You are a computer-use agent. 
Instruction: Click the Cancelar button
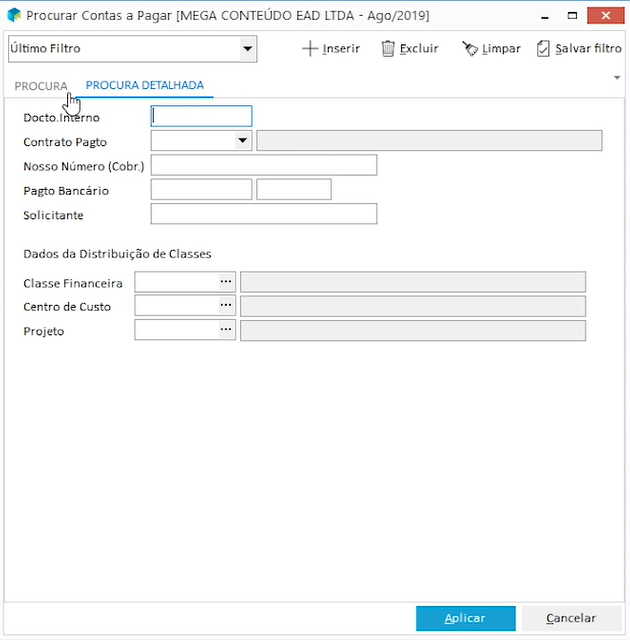(x=571, y=618)
